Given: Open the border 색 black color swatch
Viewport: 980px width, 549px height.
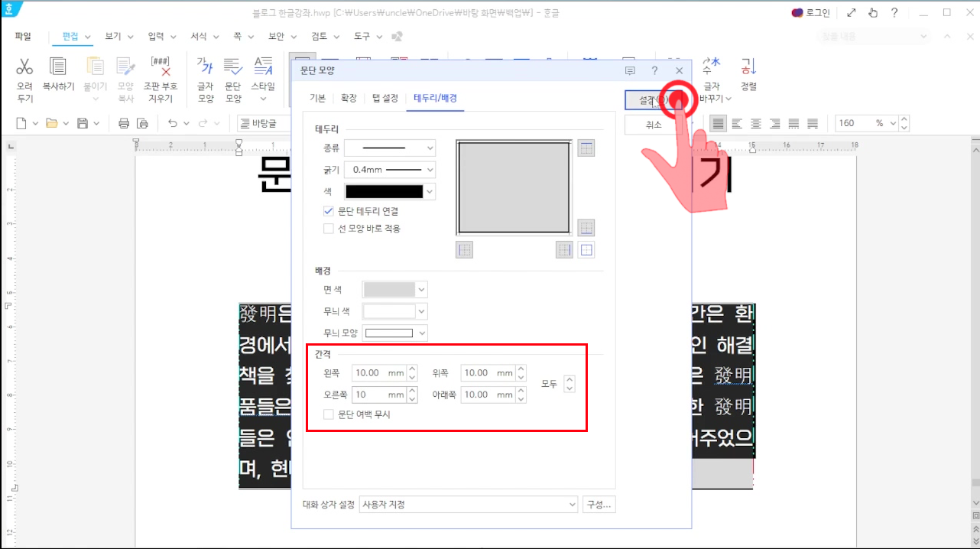Looking at the screenshot, I should 390,191.
